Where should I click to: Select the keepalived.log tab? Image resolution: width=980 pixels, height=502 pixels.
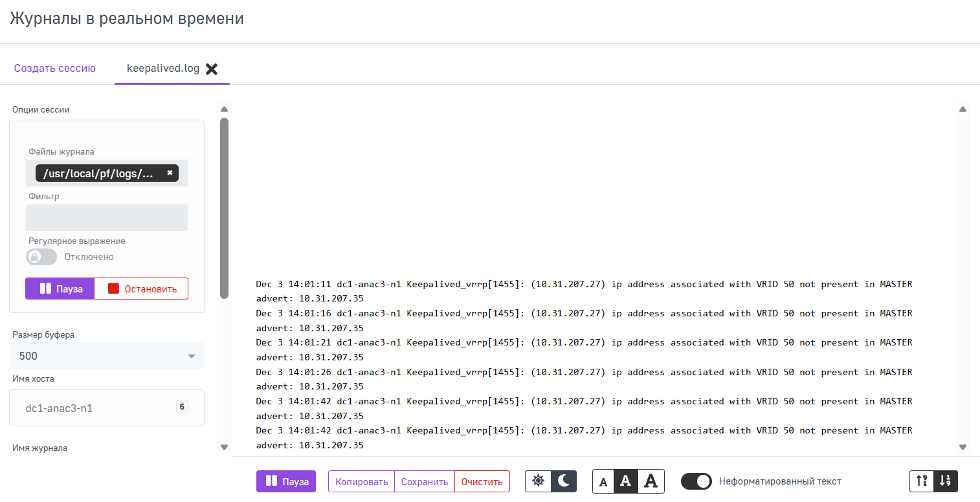pyautogui.click(x=162, y=69)
